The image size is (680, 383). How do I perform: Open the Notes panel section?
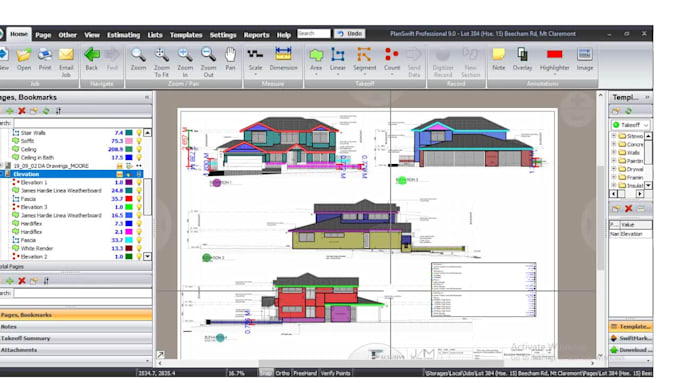76,327
